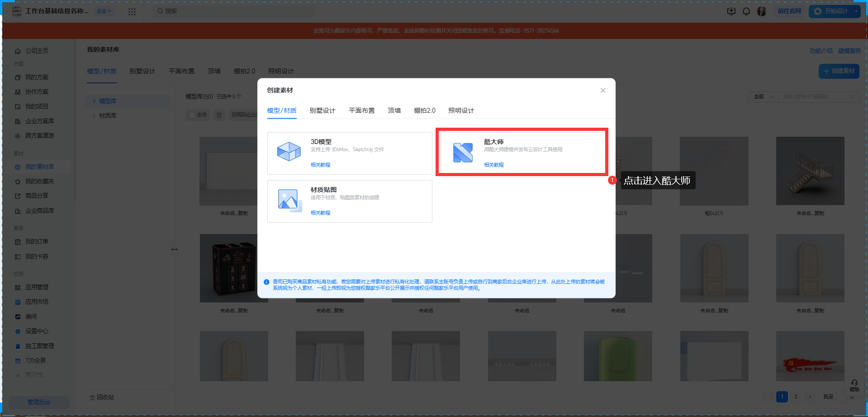The image size is (868, 417).
Task: Click the 材质贴图 picture icon
Action: (289, 200)
